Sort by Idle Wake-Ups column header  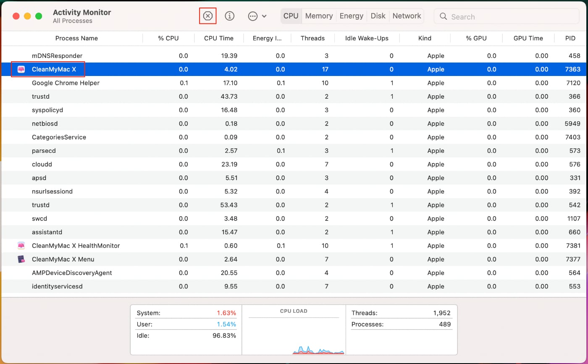pos(367,38)
